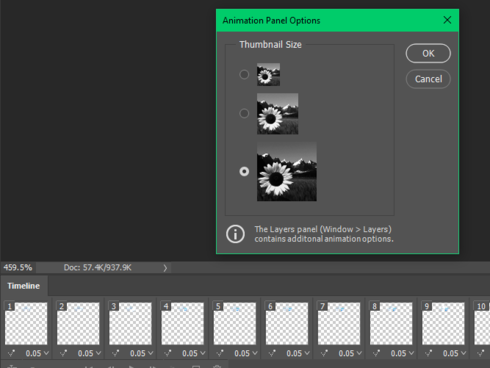This screenshot has height=368, width=490.
Task: Select frame 10 thumbnail in timeline
Action: [482, 323]
